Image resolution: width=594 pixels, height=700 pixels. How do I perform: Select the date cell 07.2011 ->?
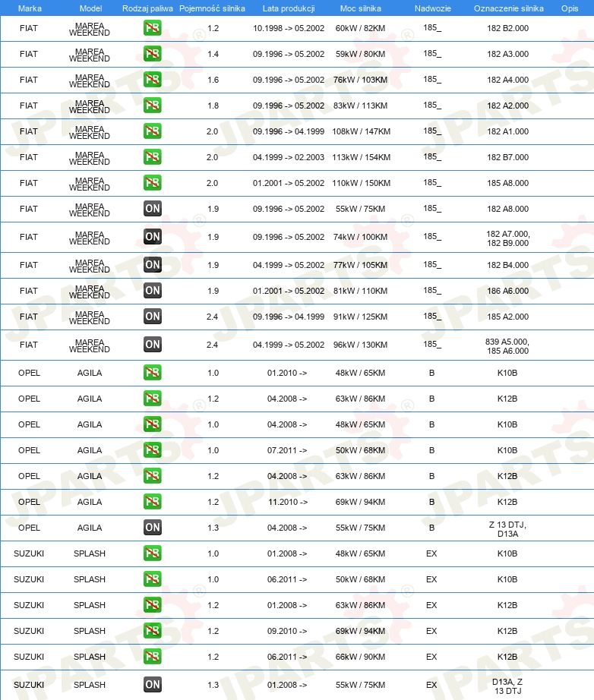[x=287, y=450]
